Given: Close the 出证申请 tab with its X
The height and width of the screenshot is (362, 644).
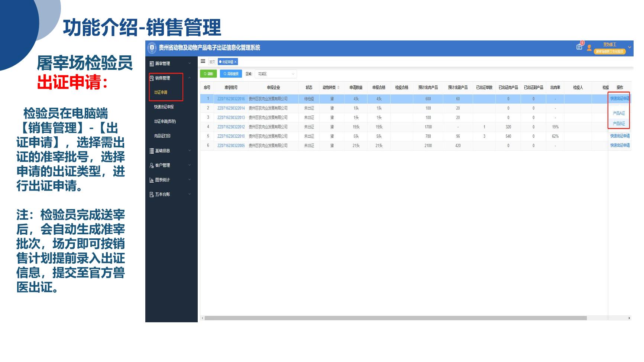Looking at the screenshot, I should (235, 62).
